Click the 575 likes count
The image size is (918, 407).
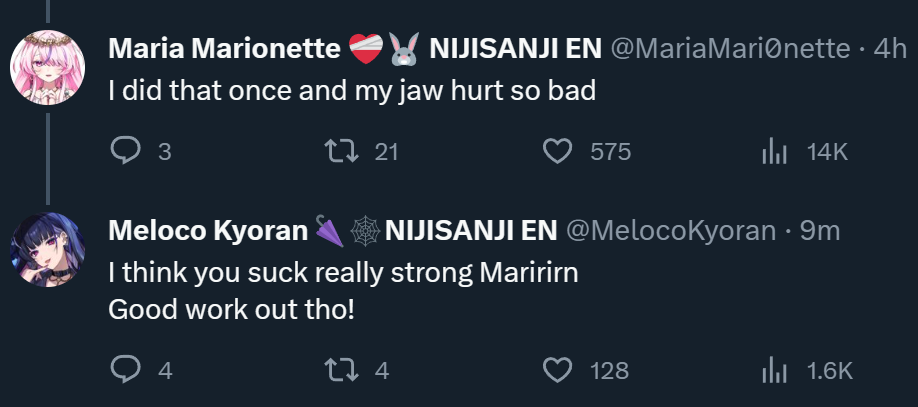pos(610,152)
